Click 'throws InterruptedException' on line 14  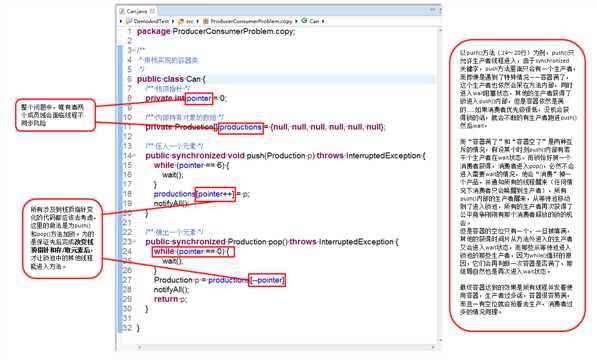pyautogui.click(x=369, y=156)
